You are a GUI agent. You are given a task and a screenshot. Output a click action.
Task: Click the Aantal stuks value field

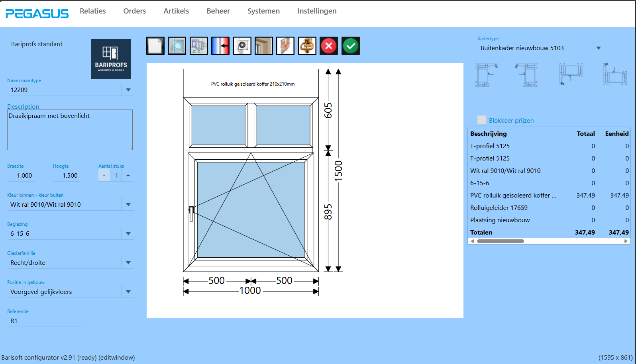coord(116,175)
